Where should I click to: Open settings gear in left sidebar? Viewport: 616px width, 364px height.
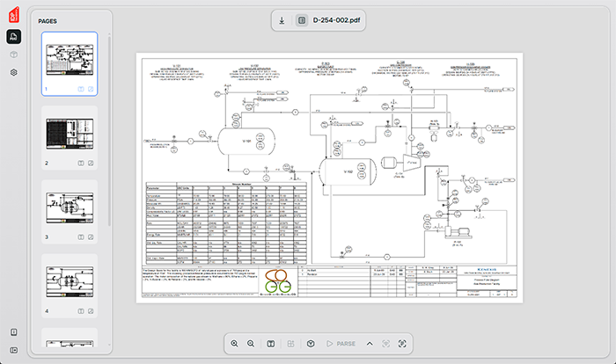pyautogui.click(x=14, y=72)
